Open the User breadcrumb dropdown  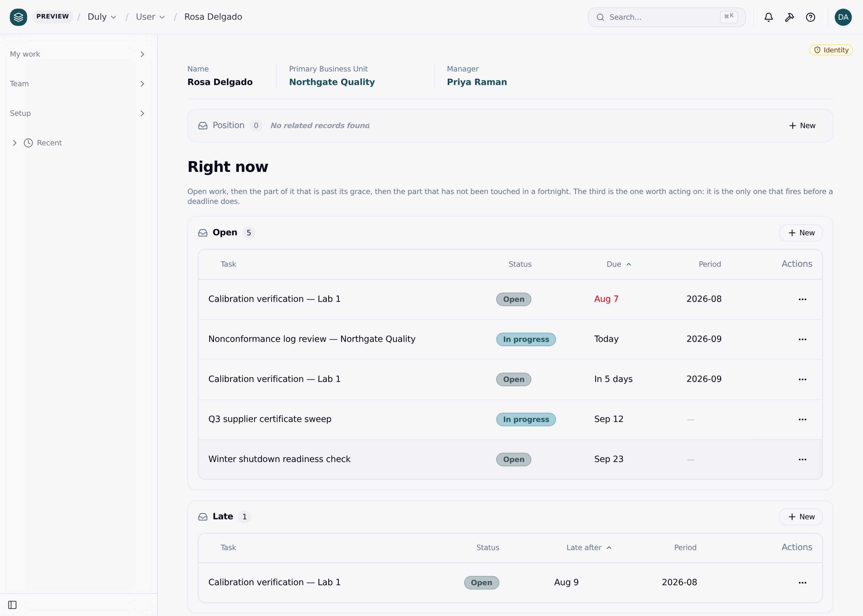click(x=150, y=17)
